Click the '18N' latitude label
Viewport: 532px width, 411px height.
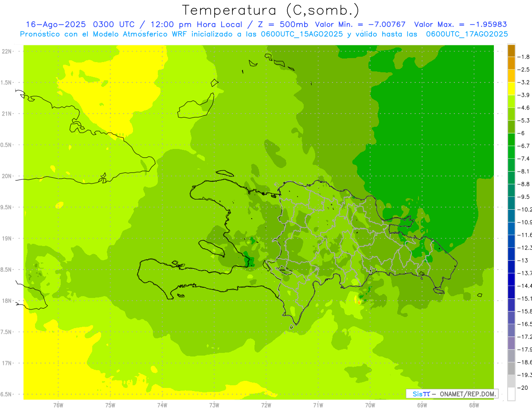click(7, 301)
